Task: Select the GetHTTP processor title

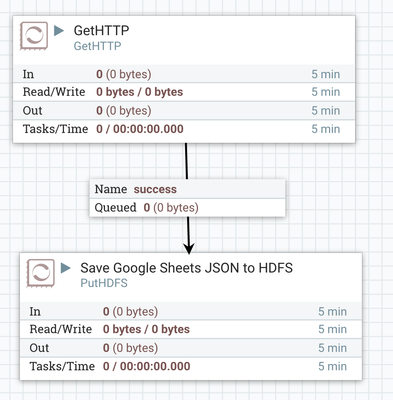Action: coord(101,30)
